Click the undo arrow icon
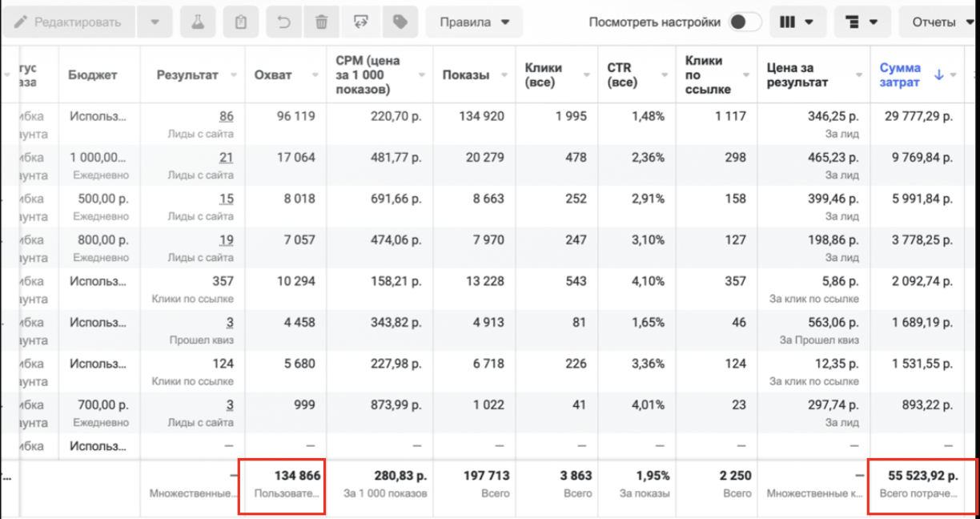The image size is (980, 519). (x=283, y=22)
